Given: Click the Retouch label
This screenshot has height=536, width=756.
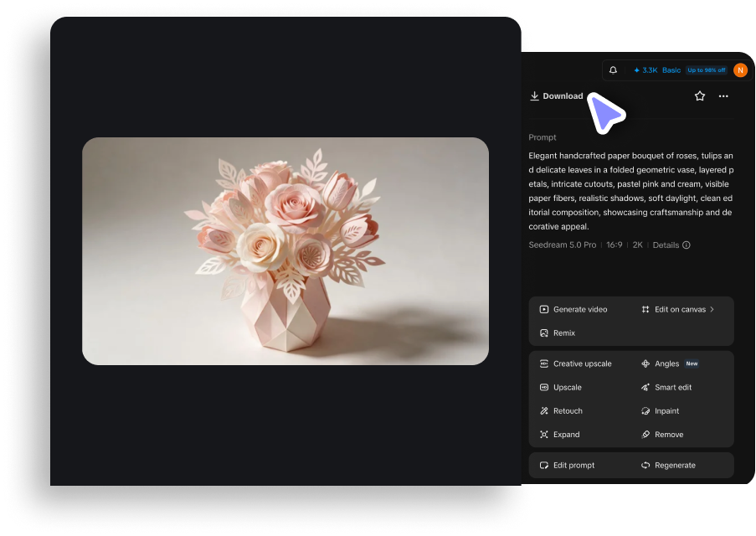Looking at the screenshot, I should point(568,411).
